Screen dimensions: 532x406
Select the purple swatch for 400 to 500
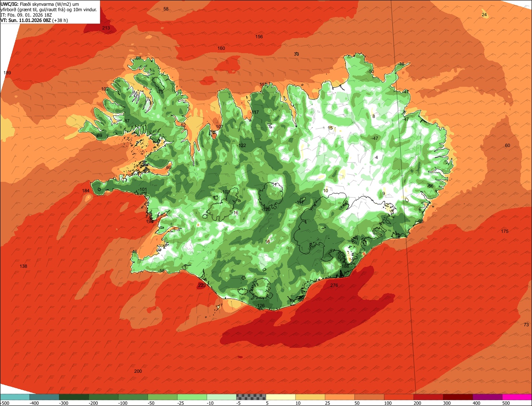(487, 397)
